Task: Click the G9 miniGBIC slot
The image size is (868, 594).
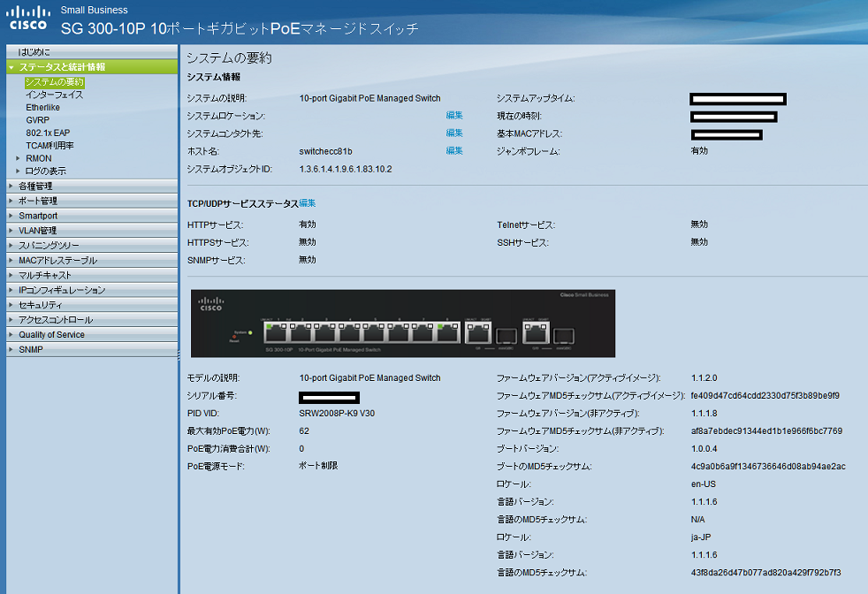Action: [506, 336]
